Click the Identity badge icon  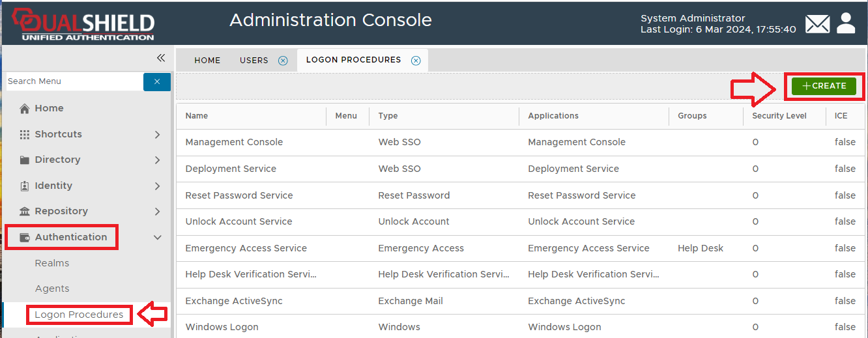pyautogui.click(x=25, y=186)
